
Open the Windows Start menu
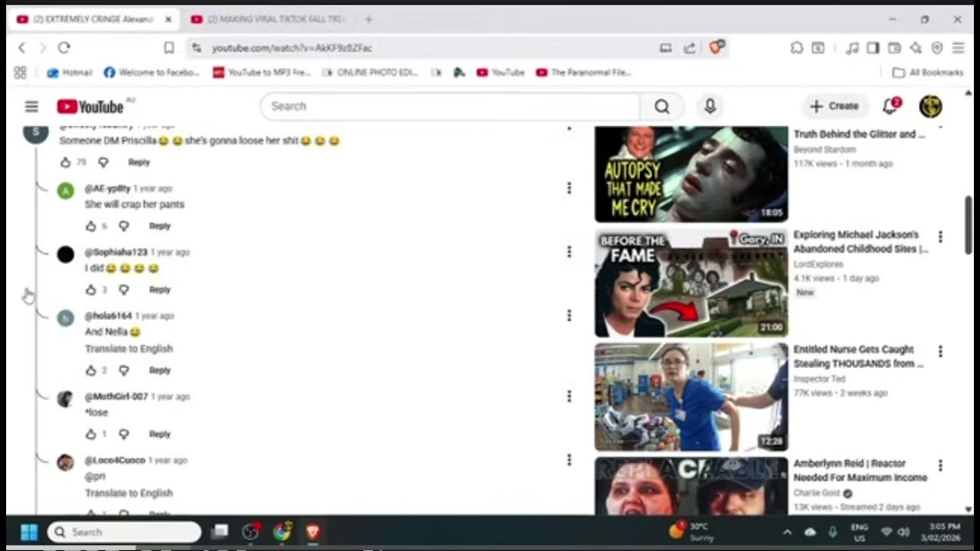pos(29,532)
